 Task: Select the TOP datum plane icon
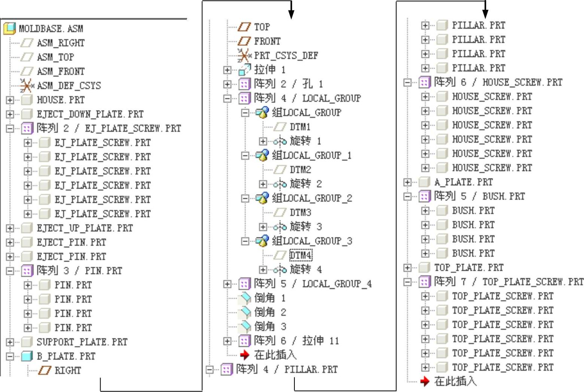pyautogui.click(x=244, y=27)
